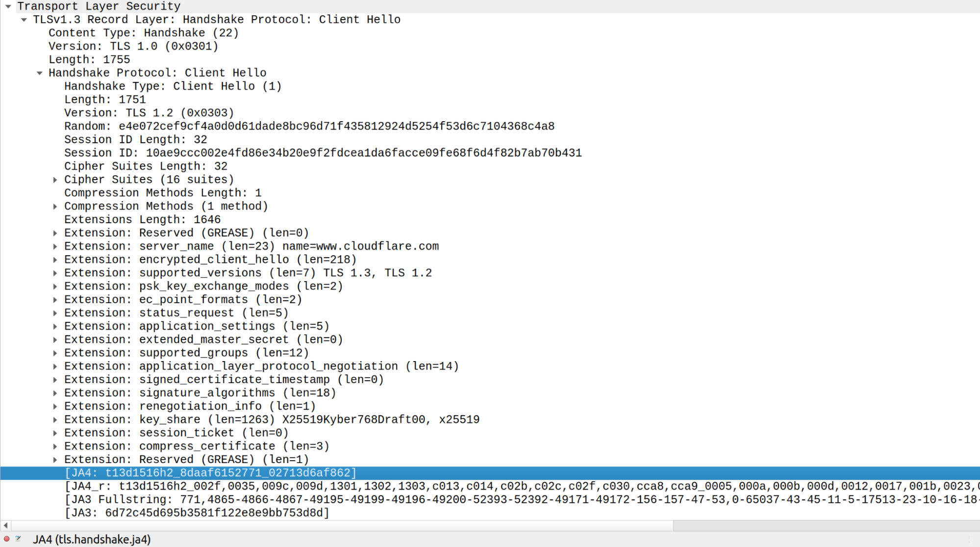
Task: Expand the key_share extension
Action: tap(55, 420)
